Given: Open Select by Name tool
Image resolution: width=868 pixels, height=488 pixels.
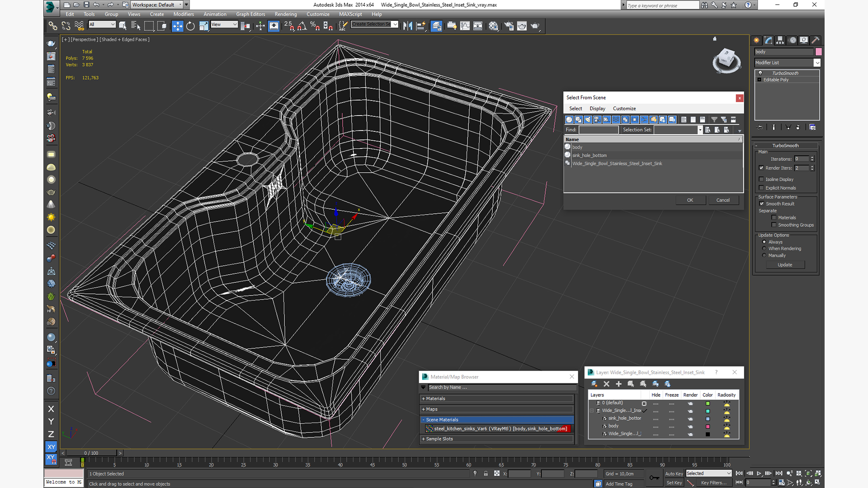Looking at the screenshot, I should coord(136,26).
